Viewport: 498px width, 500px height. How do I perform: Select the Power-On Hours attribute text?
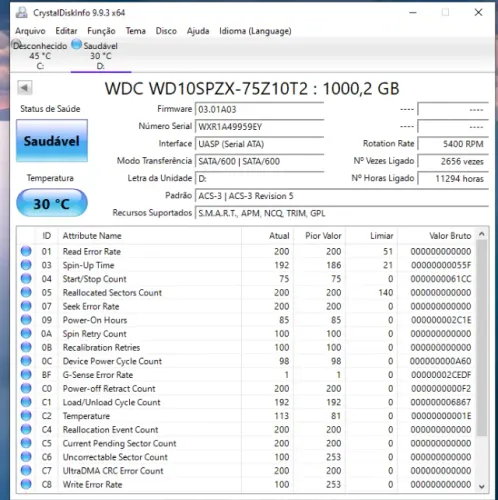point(95,320)
